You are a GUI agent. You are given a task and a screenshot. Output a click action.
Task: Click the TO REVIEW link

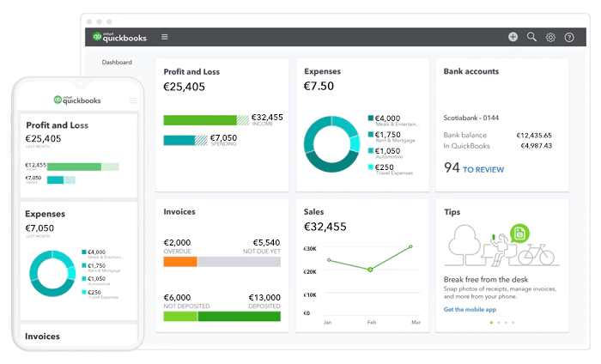click(x=483, y=169)
